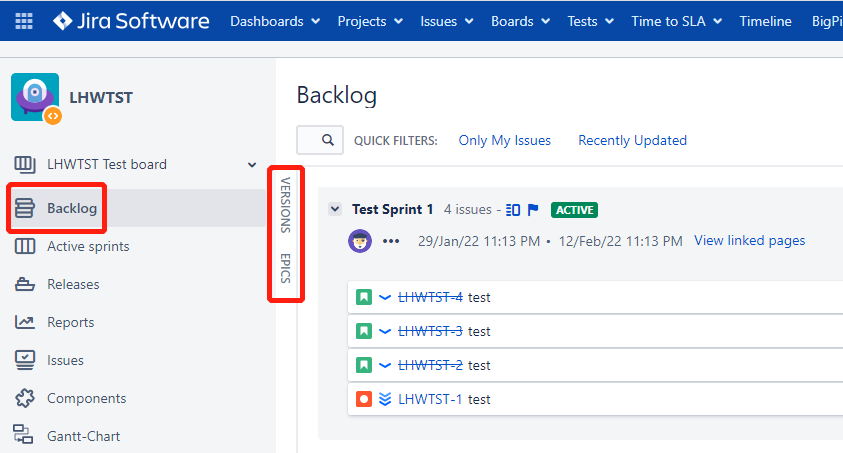
Task: Click the sprint start date 29/Jan/22
Action: click(479, 241)
